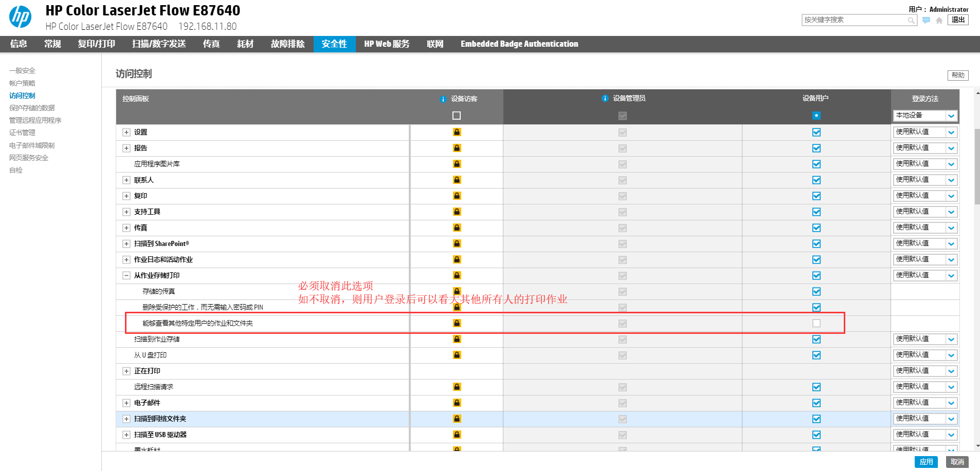Toggle the 设备用户 header checkbox
980x471 pixels.
coord(816,116)
